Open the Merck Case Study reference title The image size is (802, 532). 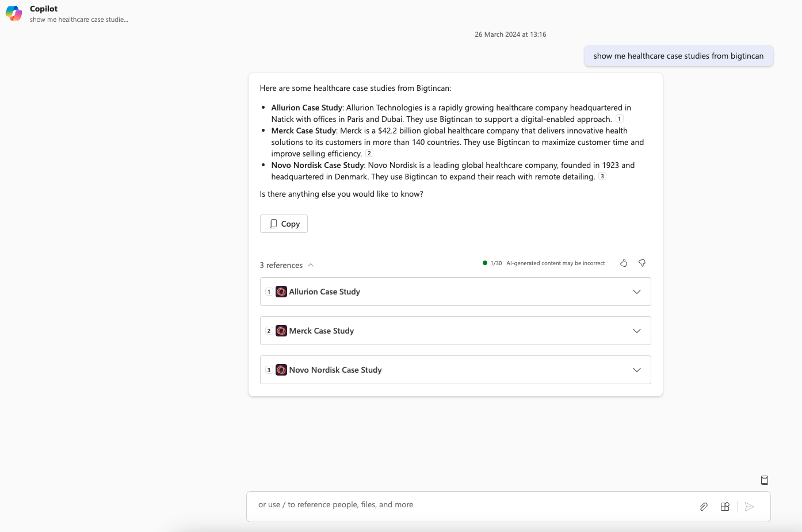point(322,331)
